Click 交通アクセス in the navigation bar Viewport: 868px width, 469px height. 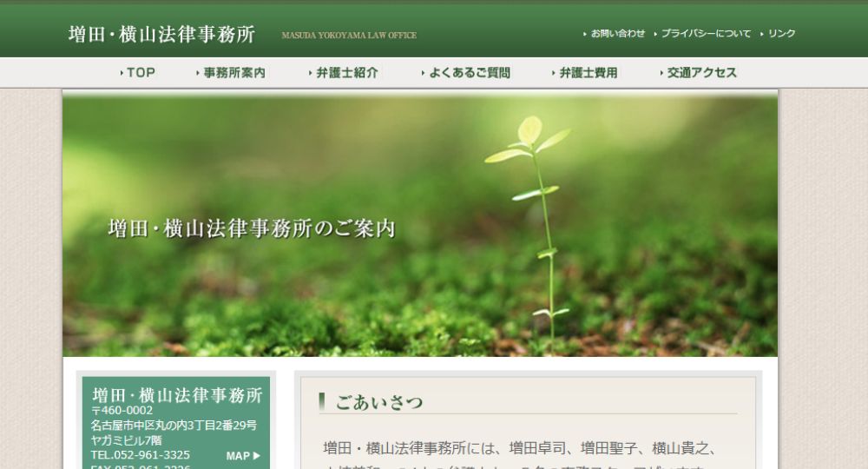tap(701, 73)
